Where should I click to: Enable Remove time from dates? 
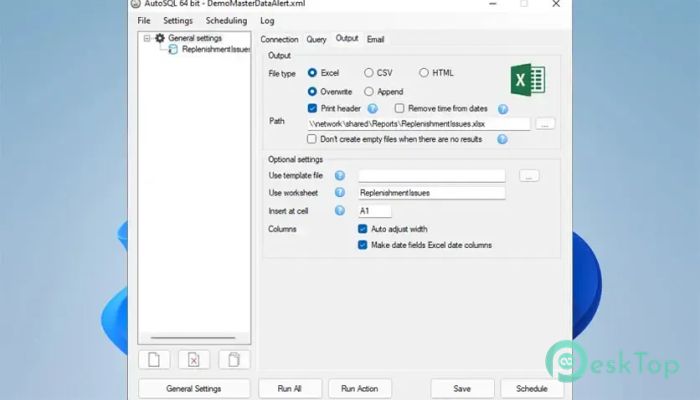click(400, 108)
